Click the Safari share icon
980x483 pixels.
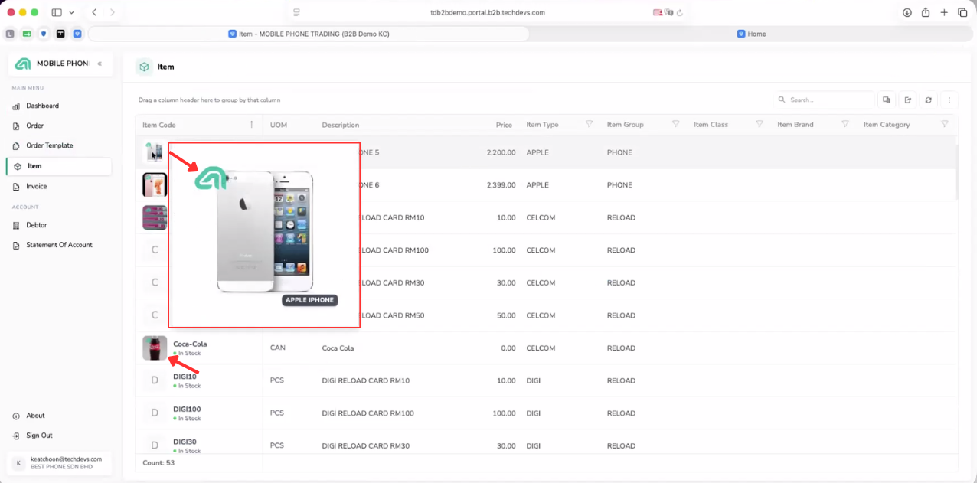click(926, 12)
